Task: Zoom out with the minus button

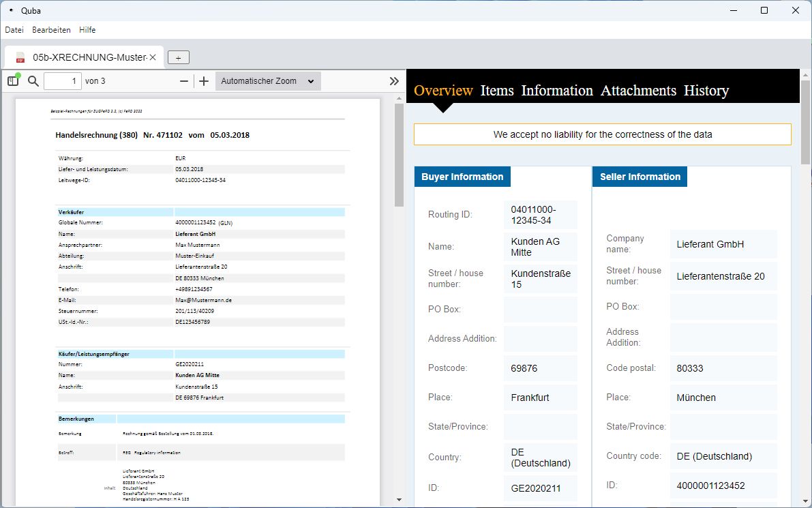Action: tap(184, 81)
